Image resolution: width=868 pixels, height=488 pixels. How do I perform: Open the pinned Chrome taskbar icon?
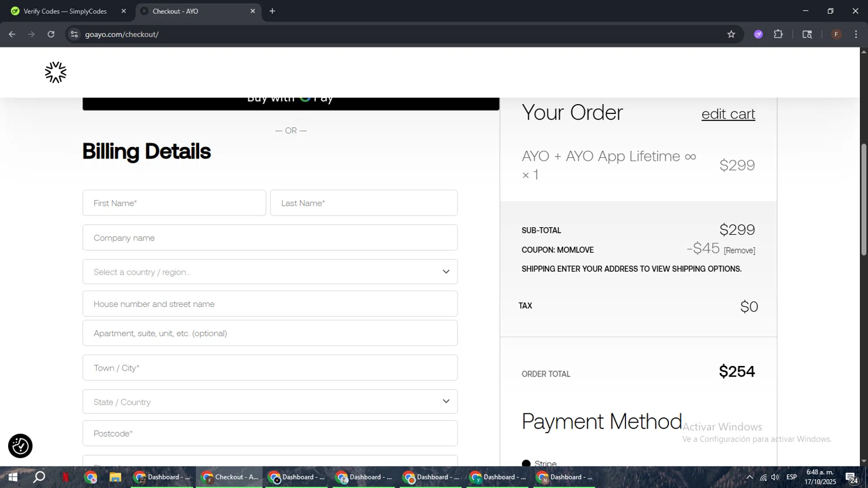[x=91, y=477]
